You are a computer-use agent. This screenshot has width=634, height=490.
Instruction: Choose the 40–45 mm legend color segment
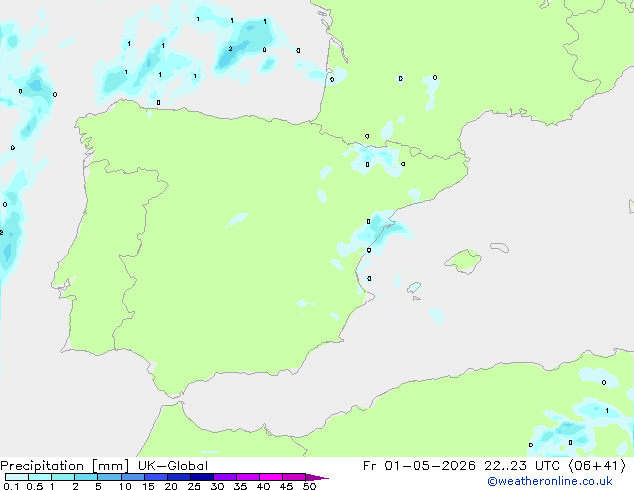pyautogui.click(x=271, y=477)
